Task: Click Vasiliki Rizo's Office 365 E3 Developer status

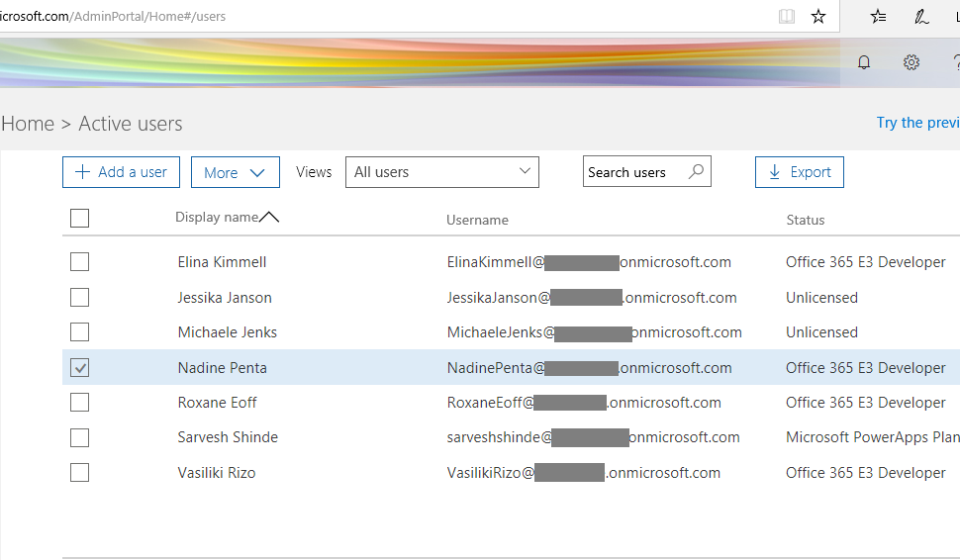Action: click(x=866, y=473)
